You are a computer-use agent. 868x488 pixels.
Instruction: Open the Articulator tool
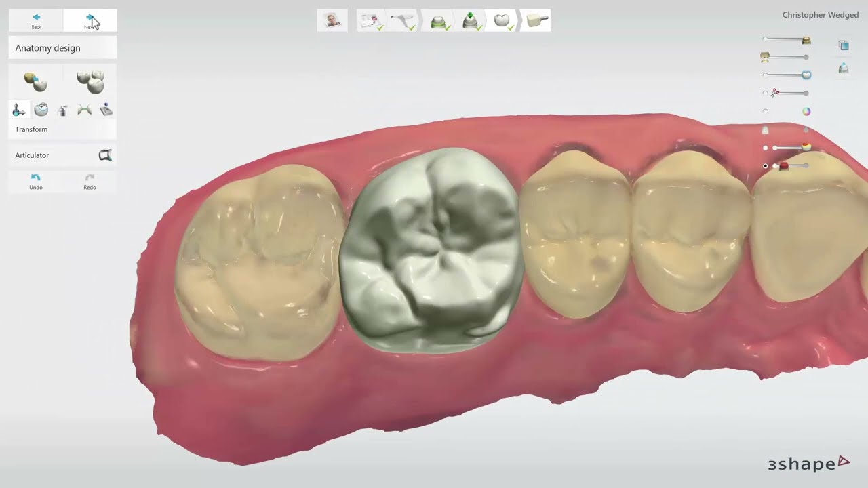tap(62, 155)
